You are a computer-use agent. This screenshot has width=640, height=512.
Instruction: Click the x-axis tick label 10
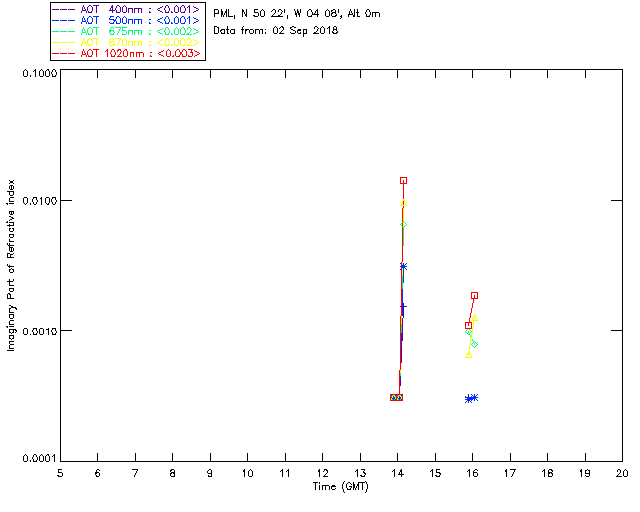(248, 473)
